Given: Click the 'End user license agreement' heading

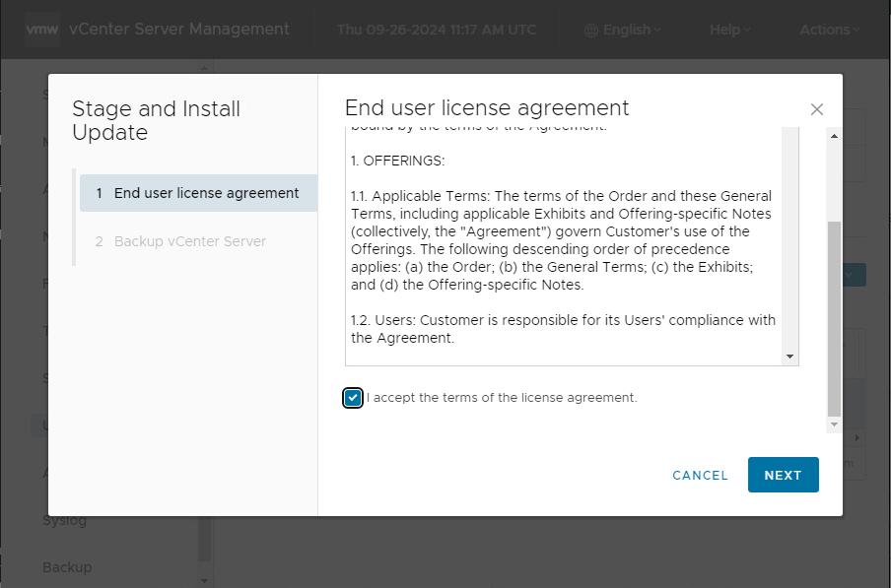Looking at the screenshot, I should click(487, 107).
